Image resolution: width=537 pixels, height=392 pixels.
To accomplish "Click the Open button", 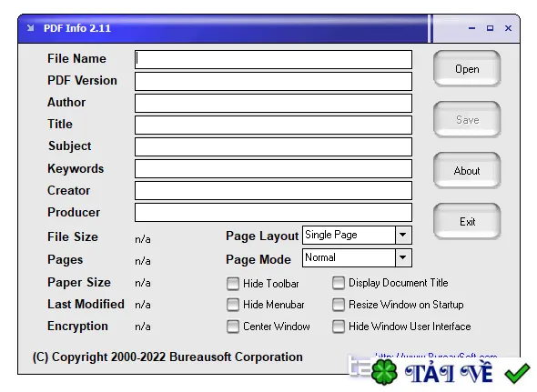I will [467, 68].
